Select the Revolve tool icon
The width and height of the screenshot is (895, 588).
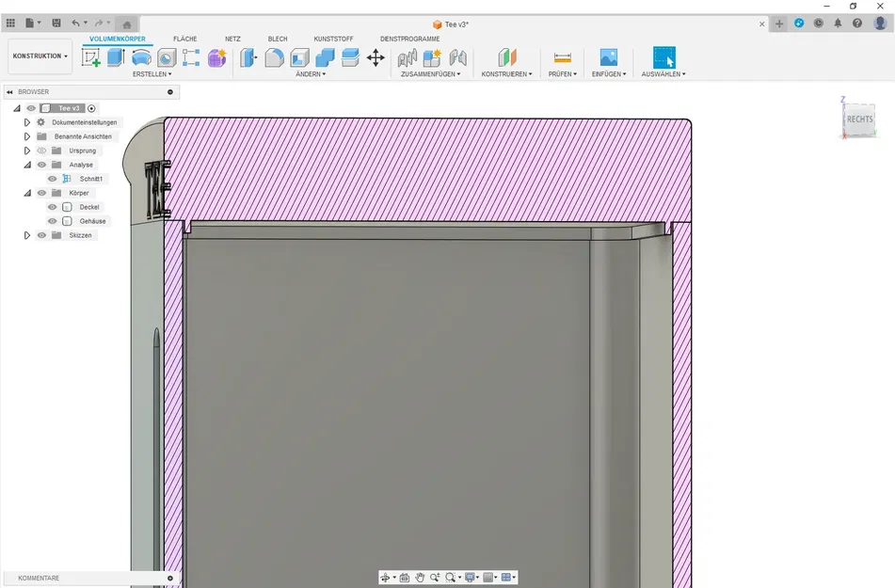coord(141,57)
